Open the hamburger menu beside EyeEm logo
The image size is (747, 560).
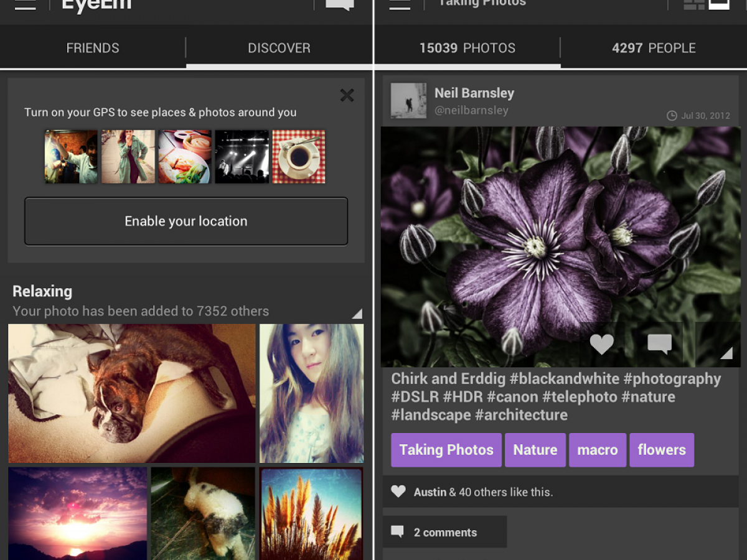pos(25,5)
